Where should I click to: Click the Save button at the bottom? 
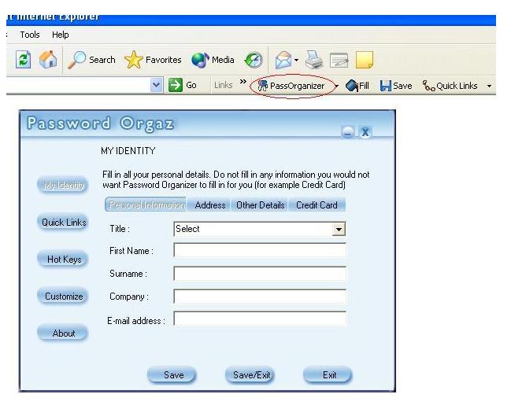coord(172,375)
